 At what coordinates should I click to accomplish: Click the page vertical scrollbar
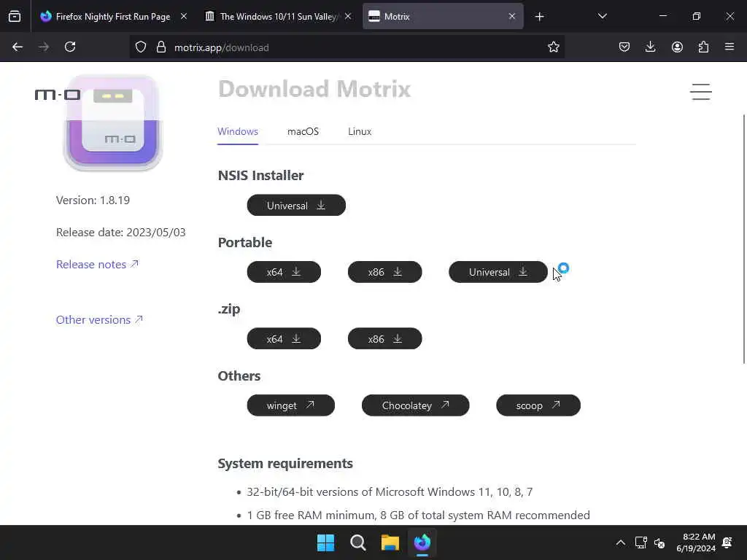(743, 239)
